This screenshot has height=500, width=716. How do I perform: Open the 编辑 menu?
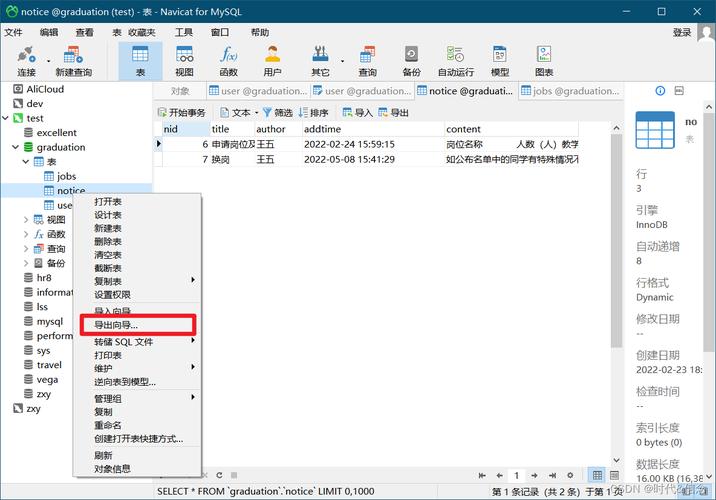click(49, 32)
